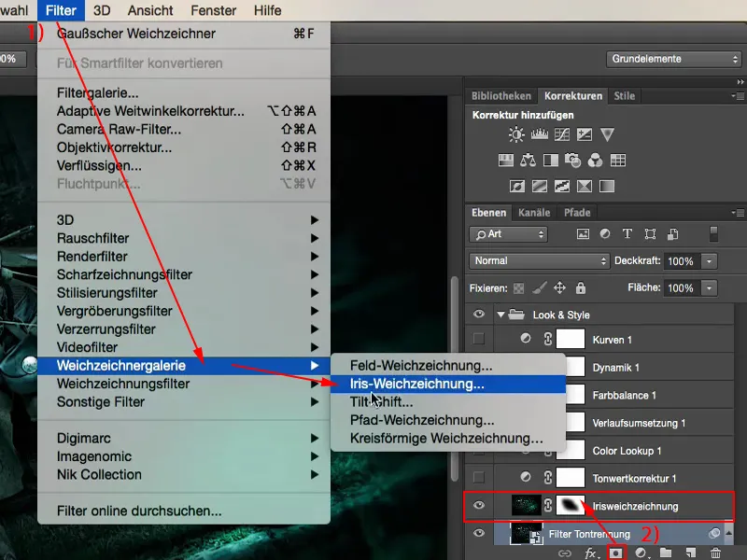The height and width of the screenshot is (560, 747).
Task: Show the Kurven 1 layer
Action: (x=479, y=339)
